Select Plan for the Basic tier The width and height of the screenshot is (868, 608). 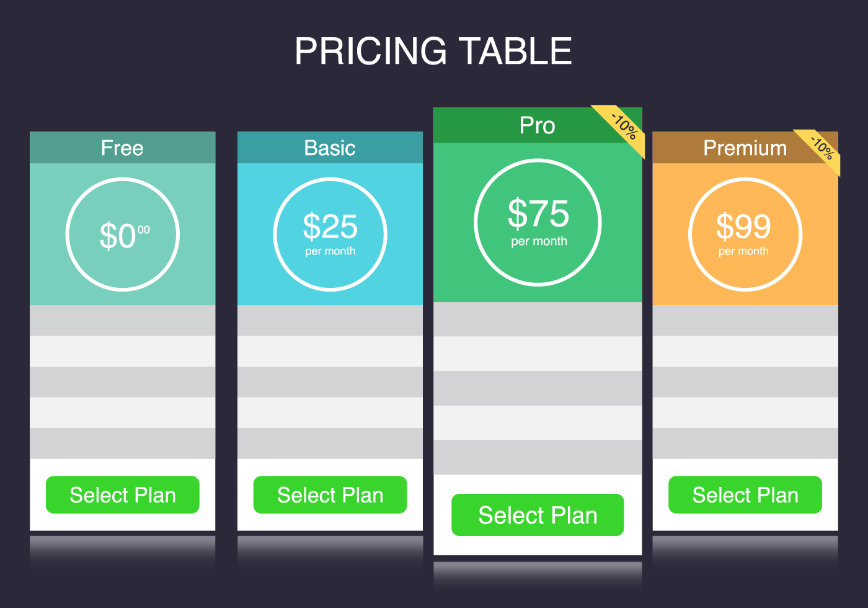click(330, 495)
